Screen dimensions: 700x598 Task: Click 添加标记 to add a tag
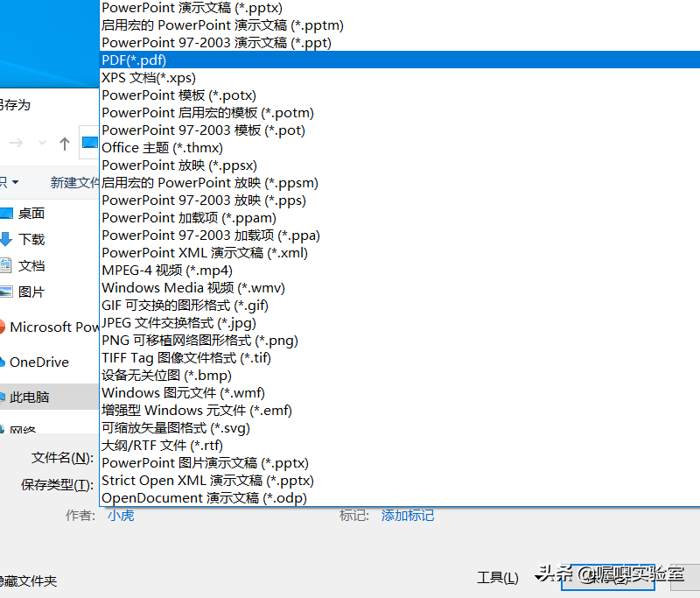click(408, 516)
